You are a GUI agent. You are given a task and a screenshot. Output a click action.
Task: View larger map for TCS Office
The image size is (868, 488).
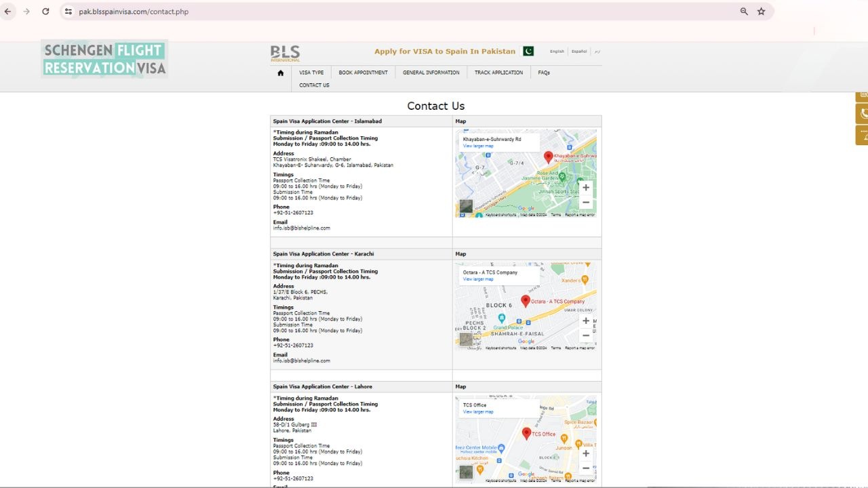click(x=478, y=412)
